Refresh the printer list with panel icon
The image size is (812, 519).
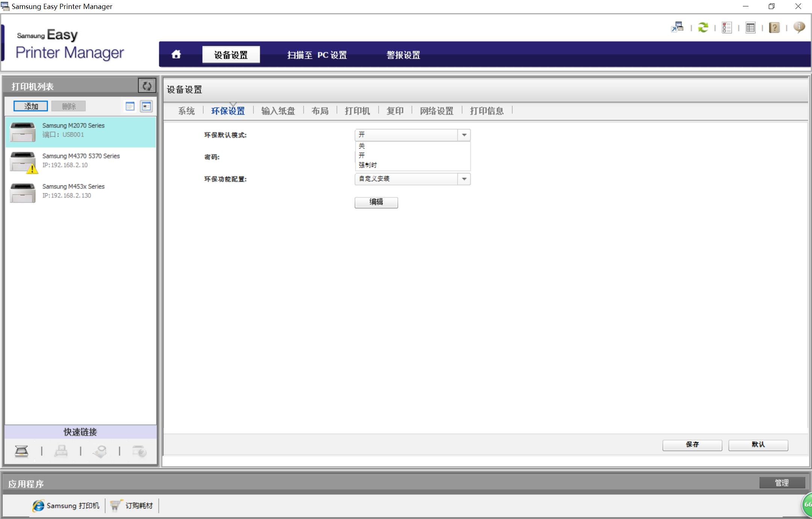pyautogui.click(x=147, y=86)
